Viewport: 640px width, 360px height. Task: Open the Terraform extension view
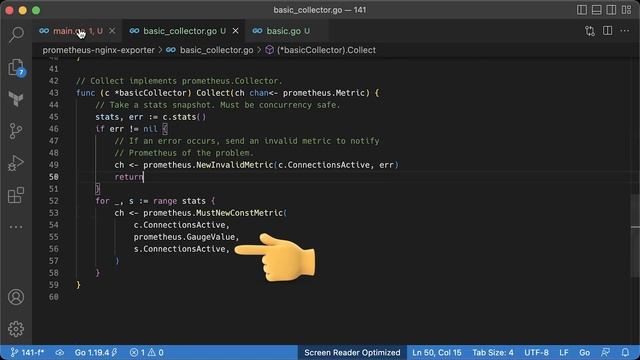point(16,99)
